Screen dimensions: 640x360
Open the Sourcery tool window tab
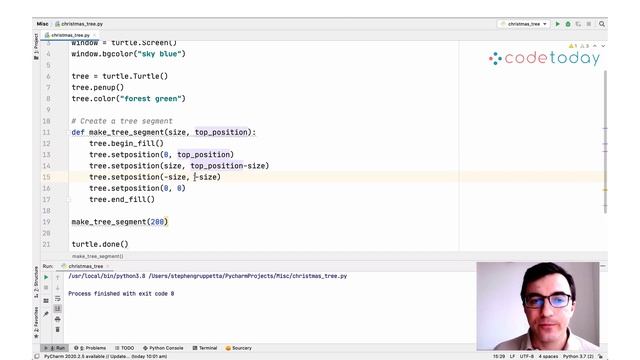[239, 348]
